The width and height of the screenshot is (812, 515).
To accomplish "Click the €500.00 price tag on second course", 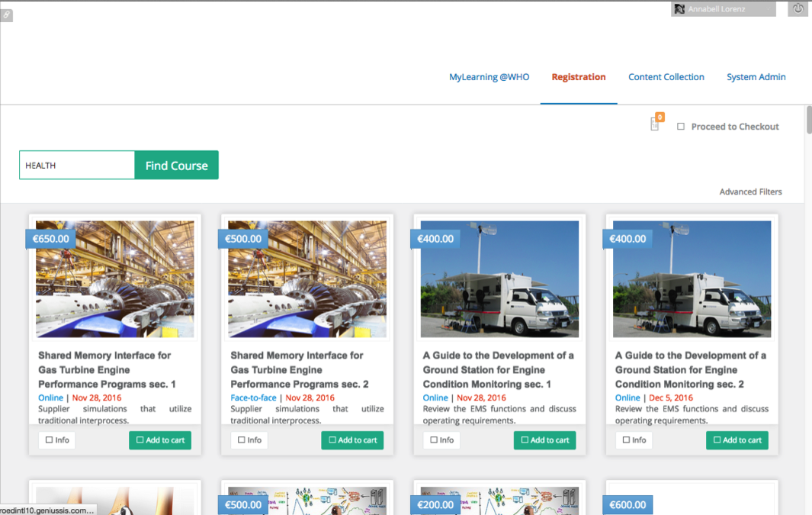I will tap(244, 239).
